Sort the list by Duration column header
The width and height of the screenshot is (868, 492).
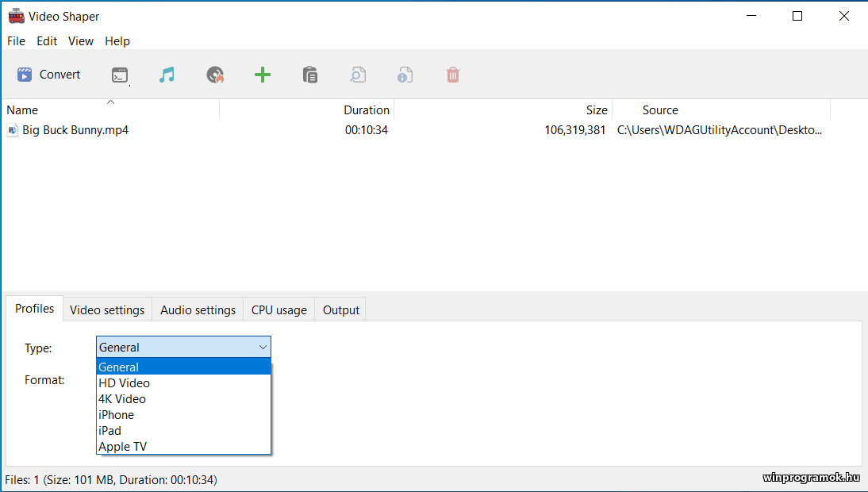click(x=366, y=110)
